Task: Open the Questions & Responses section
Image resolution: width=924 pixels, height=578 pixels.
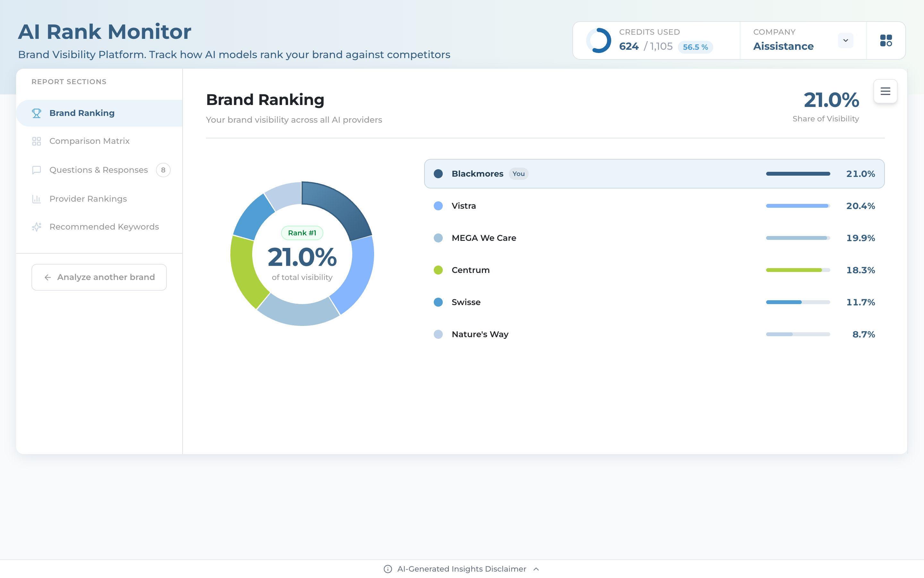Action: [x=99, y=170]
